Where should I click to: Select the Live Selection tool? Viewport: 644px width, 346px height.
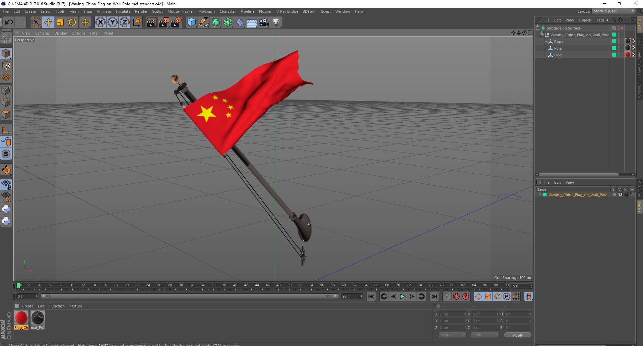tap(36, 22)
